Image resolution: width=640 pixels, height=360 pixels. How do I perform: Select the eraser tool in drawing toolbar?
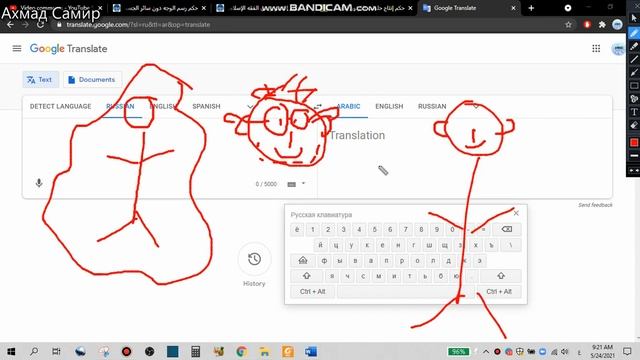[633, 125]
